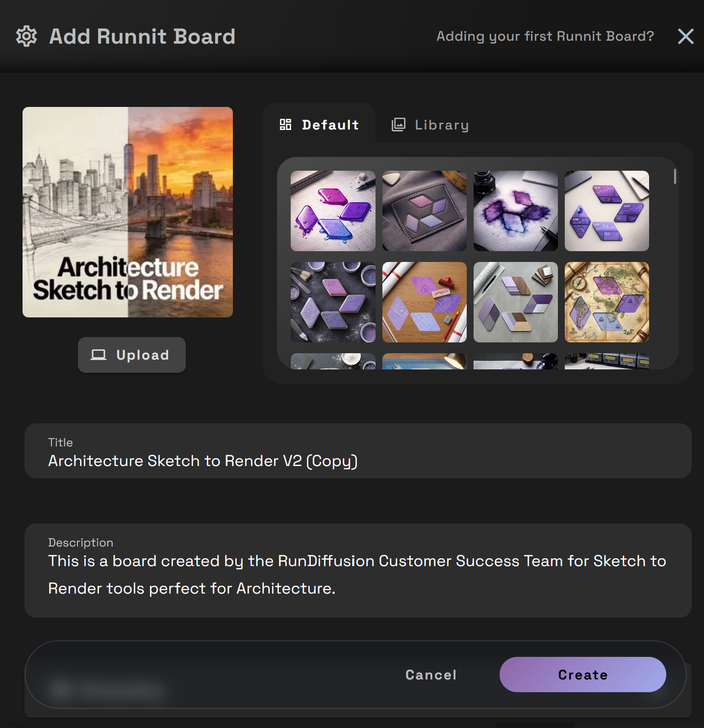Select the dashboard charts logo thumbnail
Screen dimensions: 704x728
point(606,211)
